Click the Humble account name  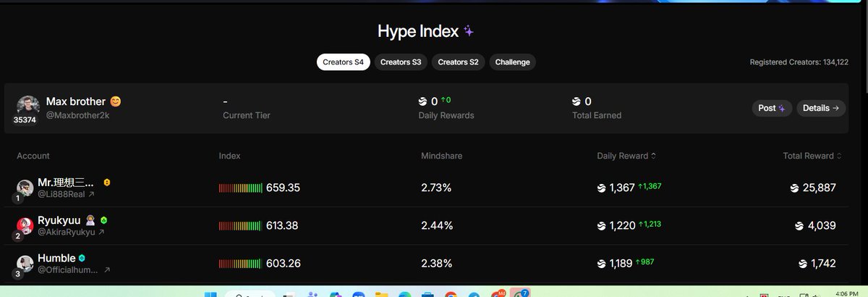coord(56,258)
